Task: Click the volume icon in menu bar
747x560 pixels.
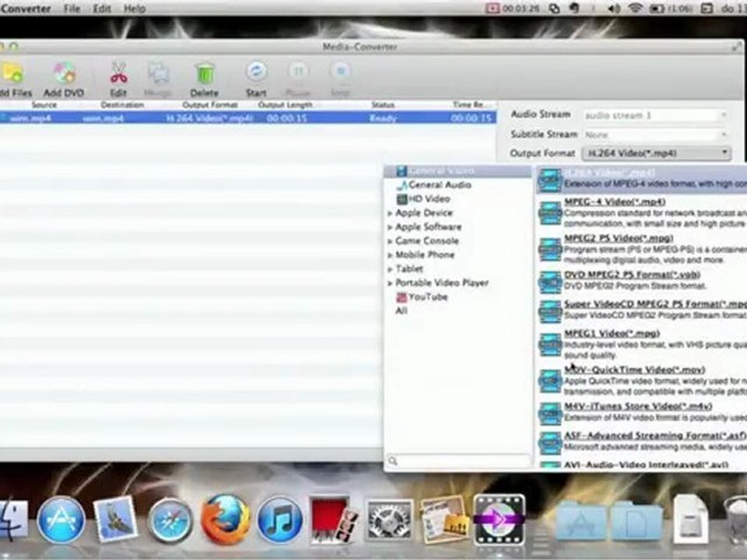Action: point(614,9)
